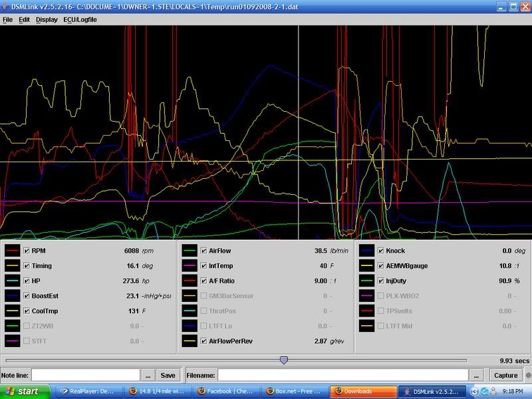
Task: Click the red RPM line color swatch
Action: point(12,251)
